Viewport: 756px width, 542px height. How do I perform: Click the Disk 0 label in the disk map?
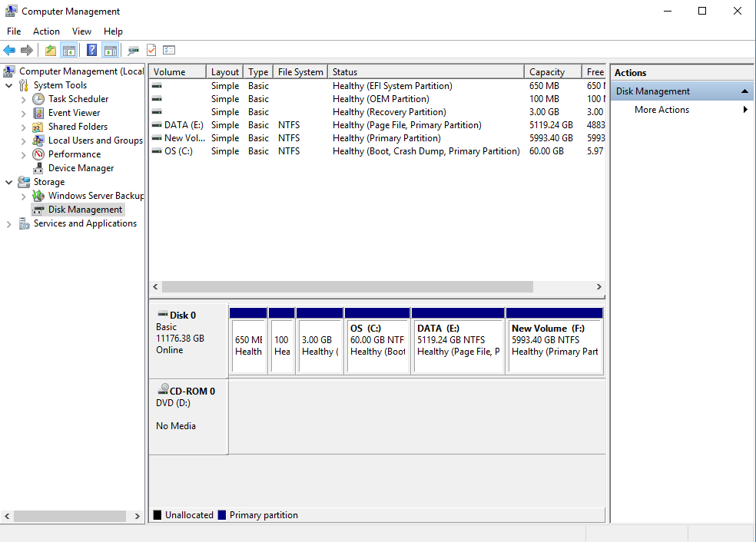[182, 315]
